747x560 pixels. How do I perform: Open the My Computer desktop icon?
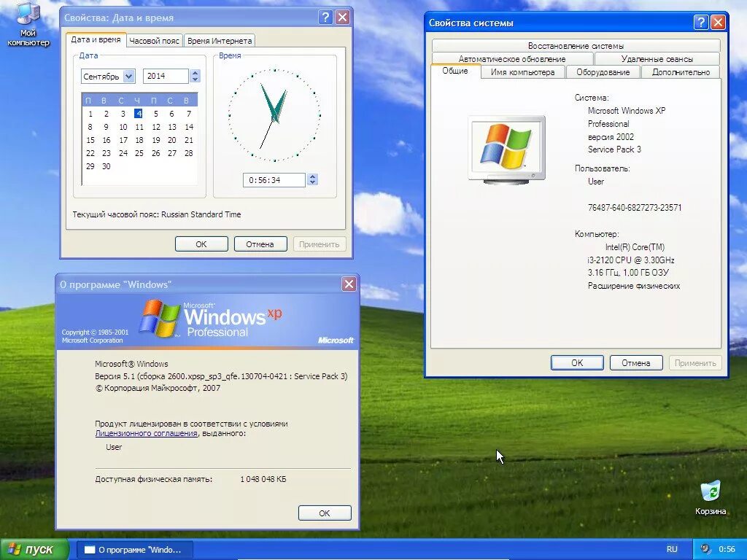[x=28, y=24]
